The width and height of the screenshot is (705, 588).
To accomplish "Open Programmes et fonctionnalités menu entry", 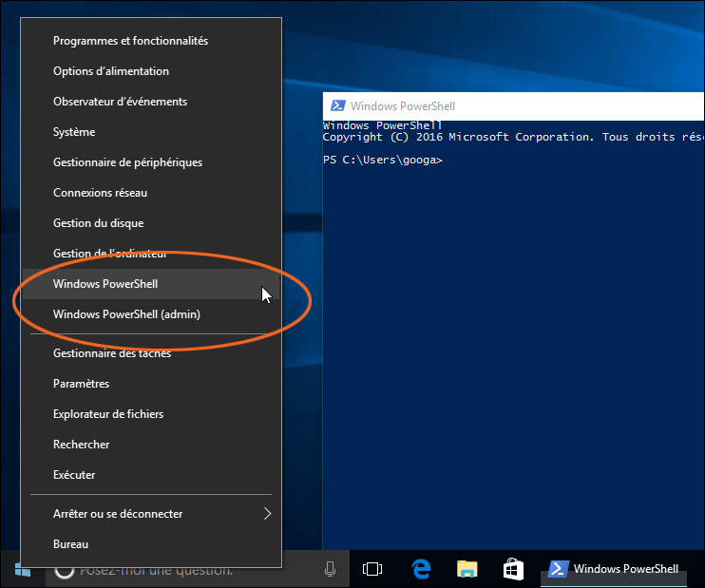I will tap(151, 41).
